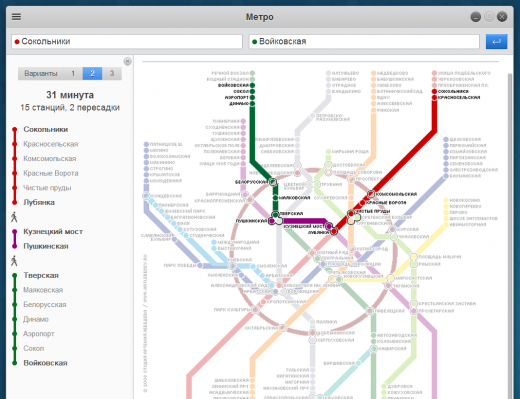Click the Сокол station dot on the map

coord(252,91)
